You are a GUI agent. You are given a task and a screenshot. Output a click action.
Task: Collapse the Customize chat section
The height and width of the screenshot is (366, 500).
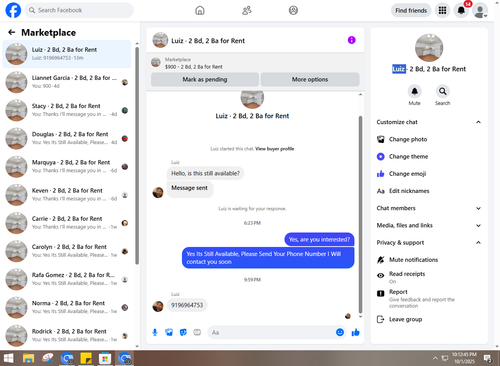[x=429, y=122]
